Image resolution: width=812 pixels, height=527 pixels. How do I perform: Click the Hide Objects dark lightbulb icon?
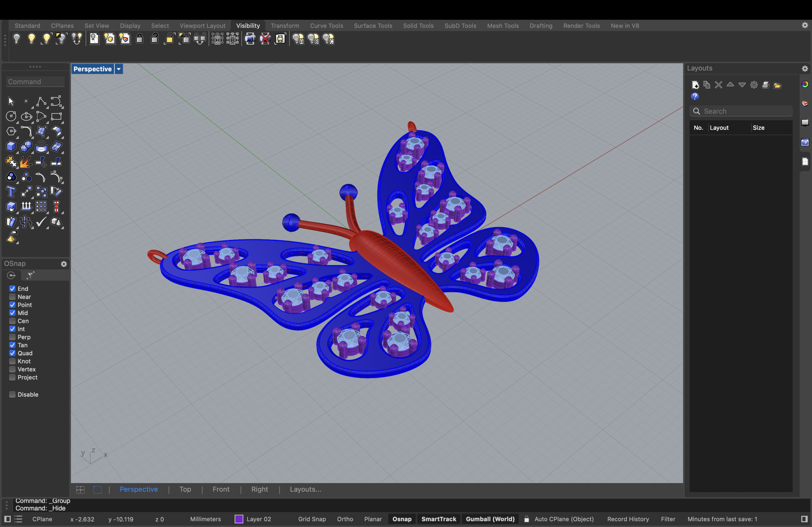[17, 39]
